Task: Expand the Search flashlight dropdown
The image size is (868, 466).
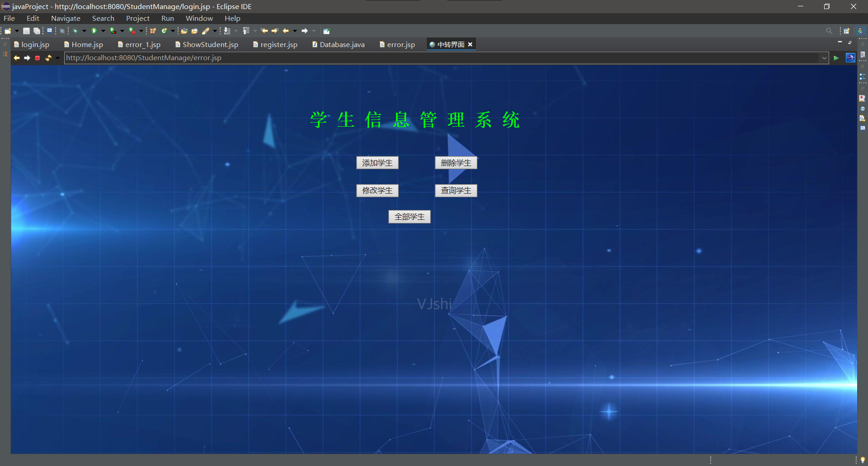Action: (x=215, y=31)
